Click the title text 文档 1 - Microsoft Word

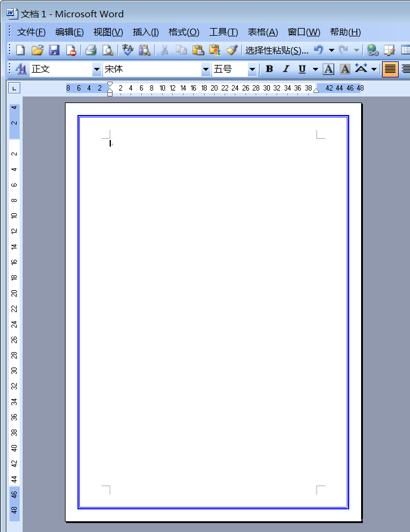[x=72, y=14]
